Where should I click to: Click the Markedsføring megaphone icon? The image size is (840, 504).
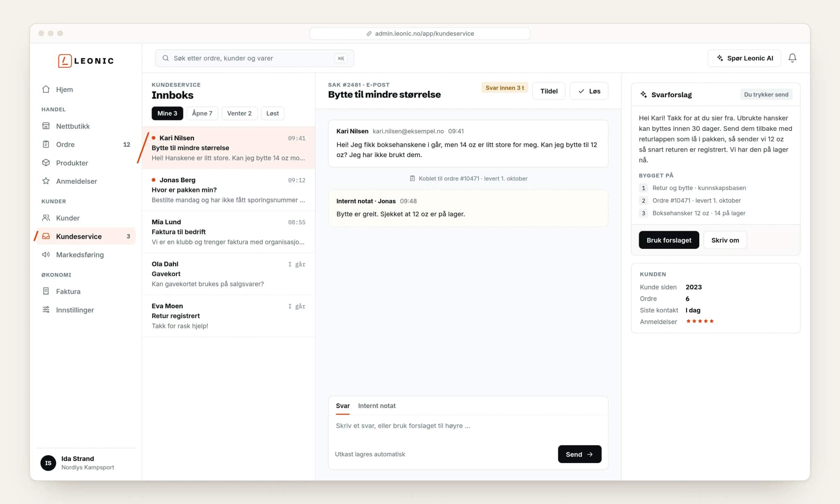pyautogui.click(x=46, y=255)
